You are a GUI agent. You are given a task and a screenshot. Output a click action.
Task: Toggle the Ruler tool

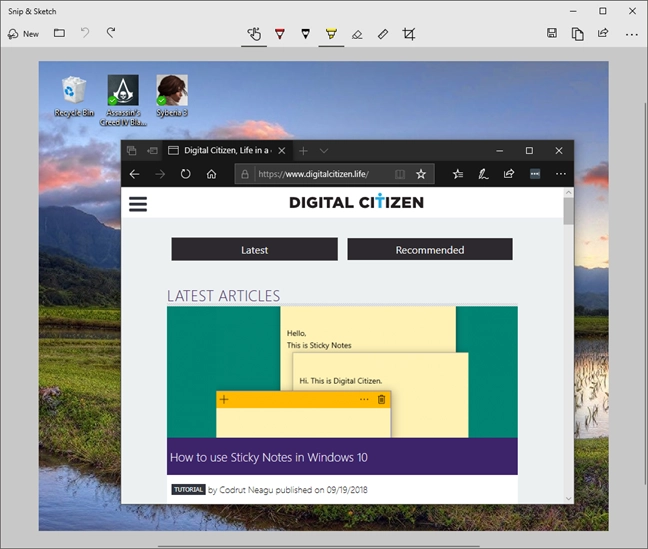coord(383,34)
